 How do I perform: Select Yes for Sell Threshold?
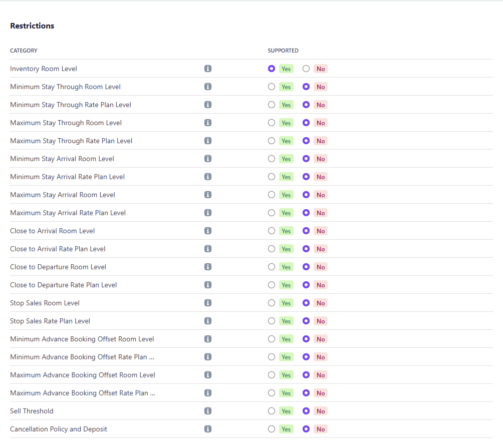tap(272, 411)
